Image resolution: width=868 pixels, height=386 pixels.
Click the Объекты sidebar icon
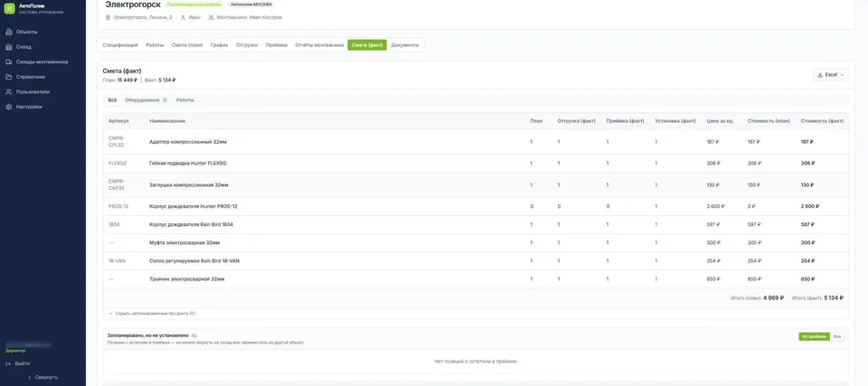9,33
